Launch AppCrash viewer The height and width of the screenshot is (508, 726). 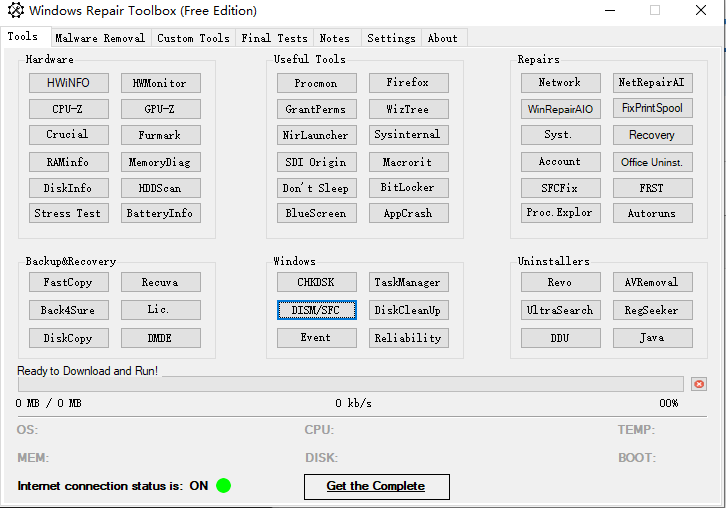[409, 213]
